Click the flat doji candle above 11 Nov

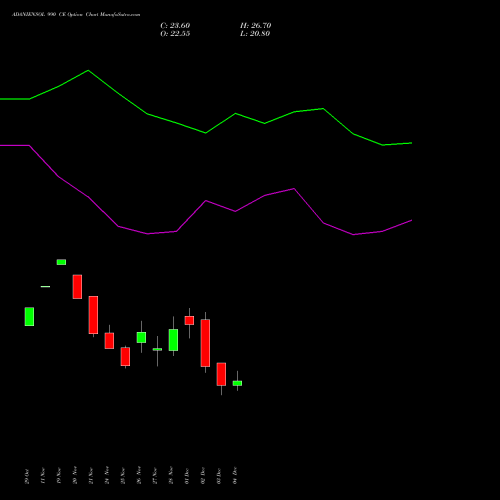click(45, 287)
